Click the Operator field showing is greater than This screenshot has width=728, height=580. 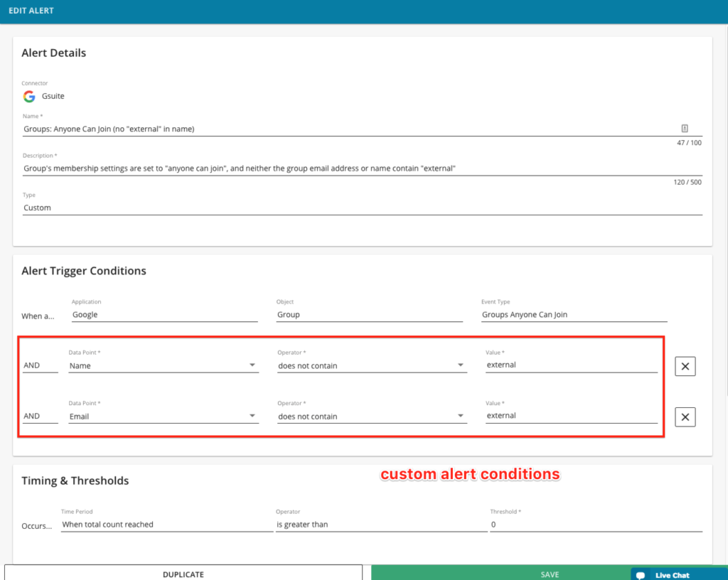coord(381,525)
